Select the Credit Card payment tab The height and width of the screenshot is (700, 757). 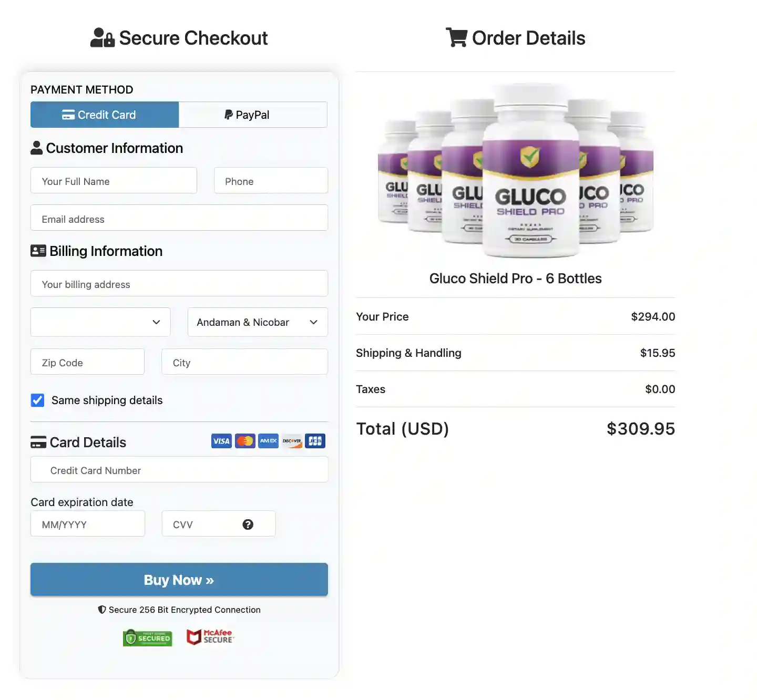[x=104, y=115]
